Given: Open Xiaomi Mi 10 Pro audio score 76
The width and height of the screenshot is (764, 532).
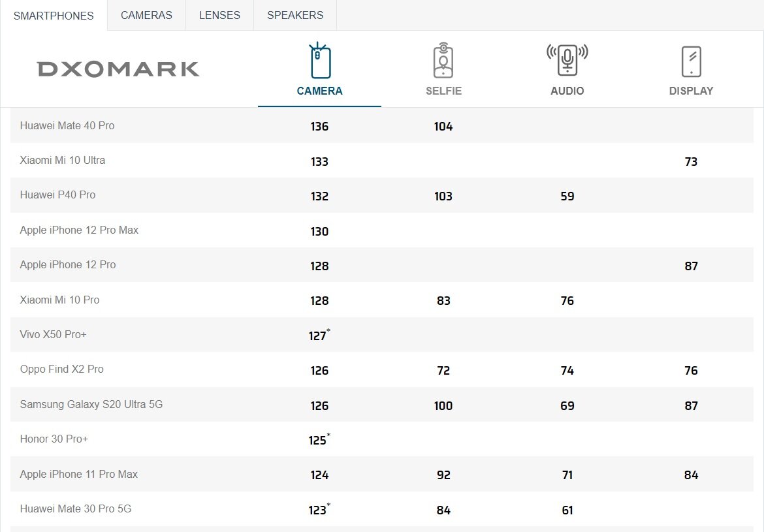Looking at the screenshot, I should (567, 300).
